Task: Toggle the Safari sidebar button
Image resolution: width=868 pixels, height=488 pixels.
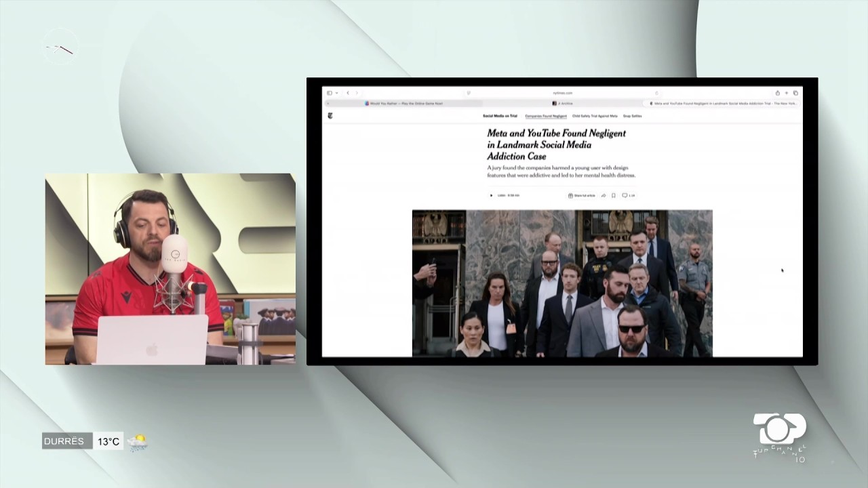Action: point(330,93)
